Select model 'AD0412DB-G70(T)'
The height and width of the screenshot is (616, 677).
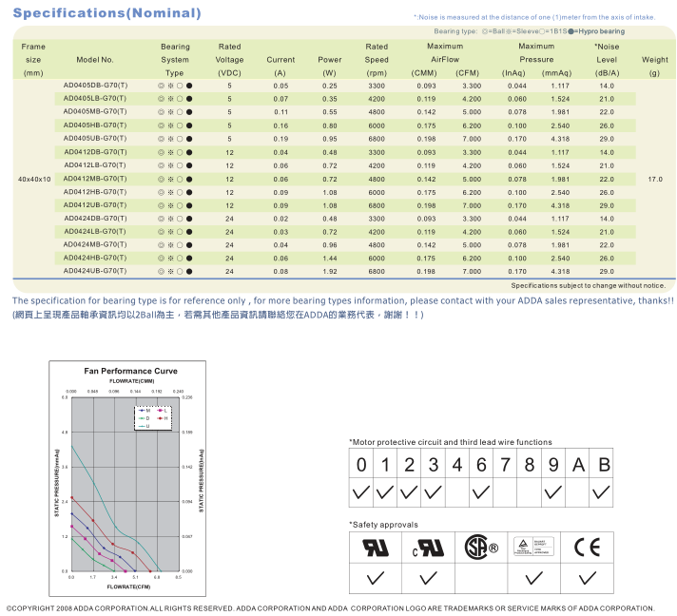click(x=95, y=152)
